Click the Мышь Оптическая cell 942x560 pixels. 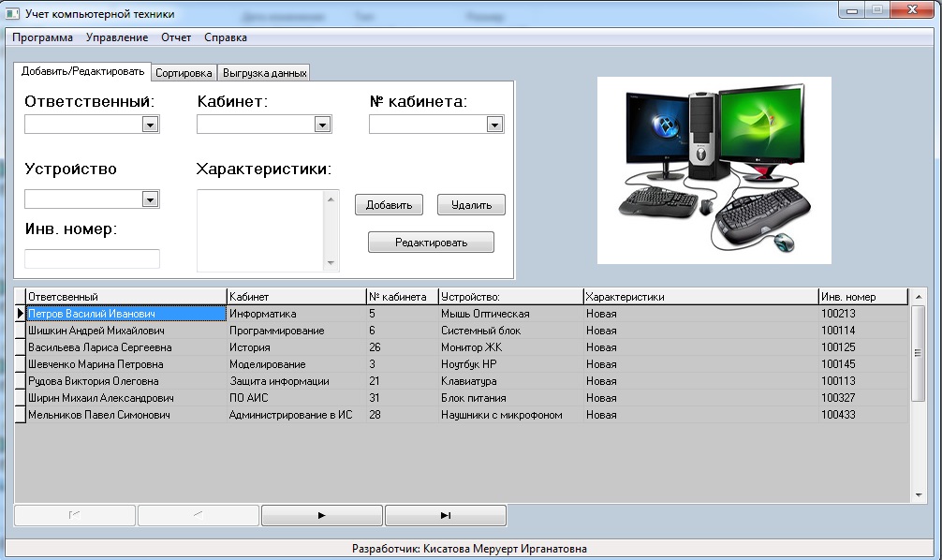click(510, 314)
